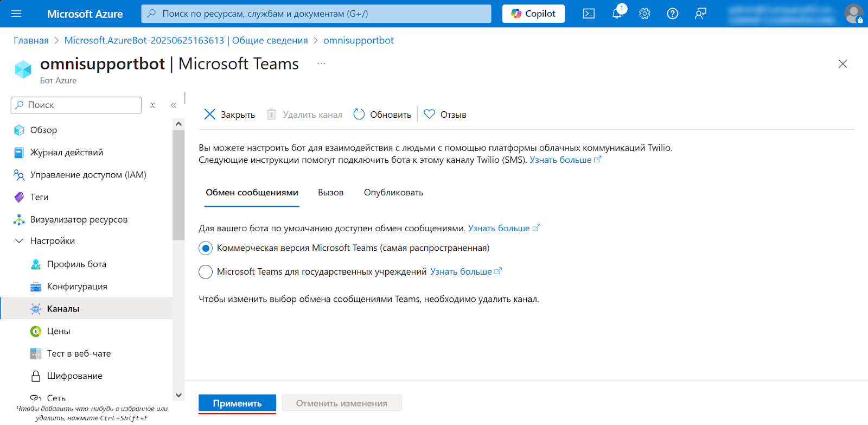The height and width of the screenshot is (425, 868).
Task: Open the notifications bell
Action: pos(617,14)
